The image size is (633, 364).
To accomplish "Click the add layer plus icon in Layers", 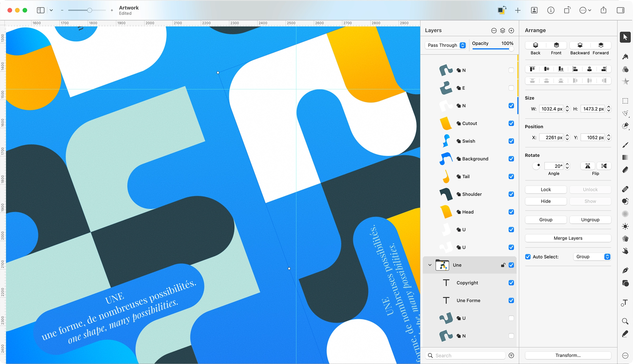I will click(x=511, y=31).
